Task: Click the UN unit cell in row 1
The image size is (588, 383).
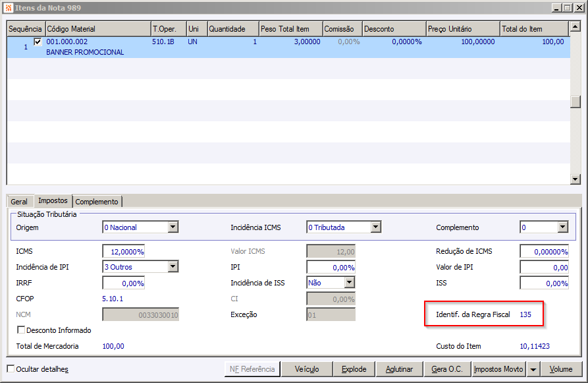Action: click(192, 42)
